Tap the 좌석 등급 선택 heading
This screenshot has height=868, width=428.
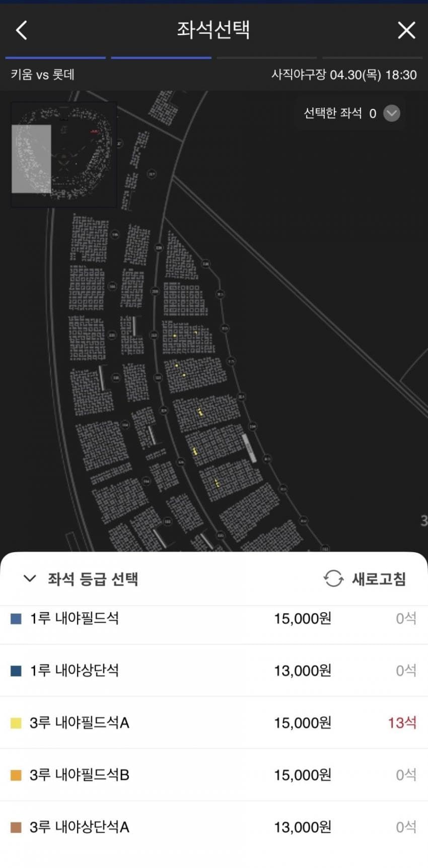pyautogui.click(x=93, y=579)
